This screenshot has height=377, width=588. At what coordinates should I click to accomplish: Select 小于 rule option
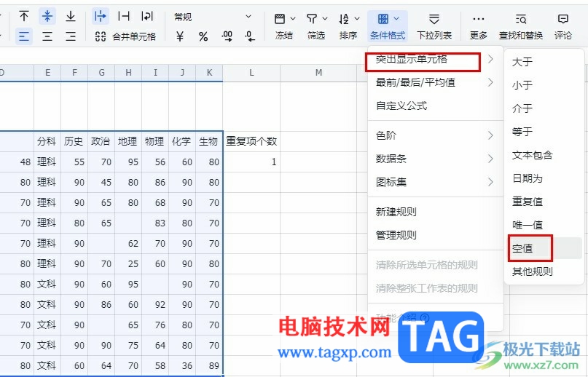(x=544, y=85)
